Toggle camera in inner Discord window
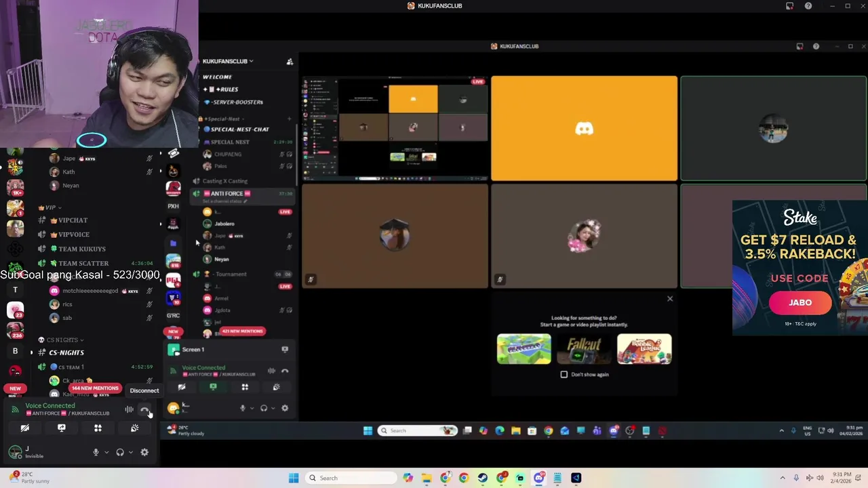 pyautogui.click(x=182, y=387)
